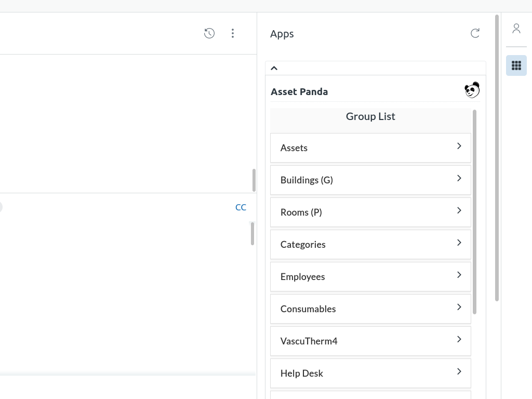Refresh the Apps panel
532x399 pixels.
pos(475,33)
